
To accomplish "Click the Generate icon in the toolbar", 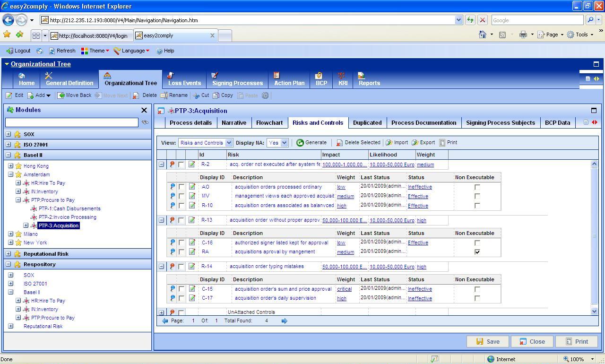I will (x=300, y=143).
